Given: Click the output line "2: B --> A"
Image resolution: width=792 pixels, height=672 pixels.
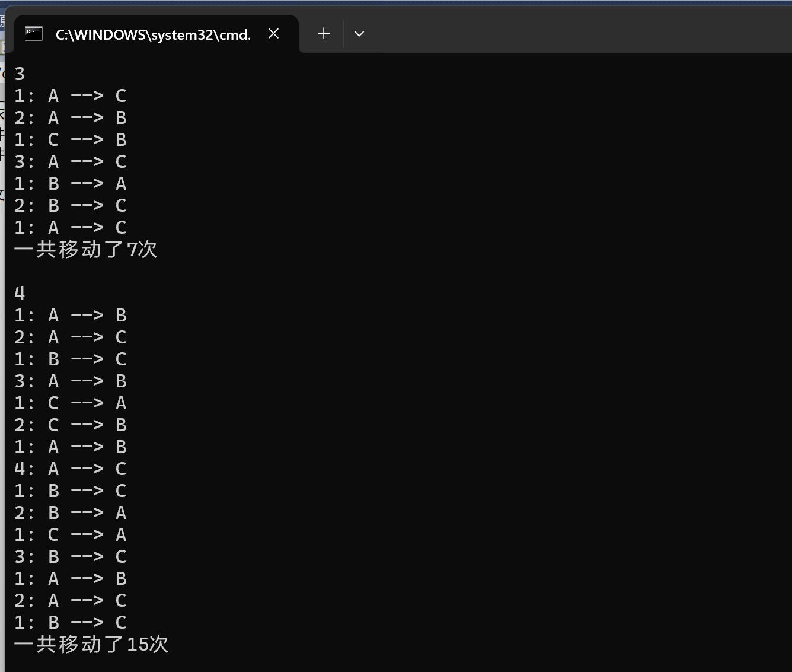Looking at the screenshot, I should click(71, 513).
